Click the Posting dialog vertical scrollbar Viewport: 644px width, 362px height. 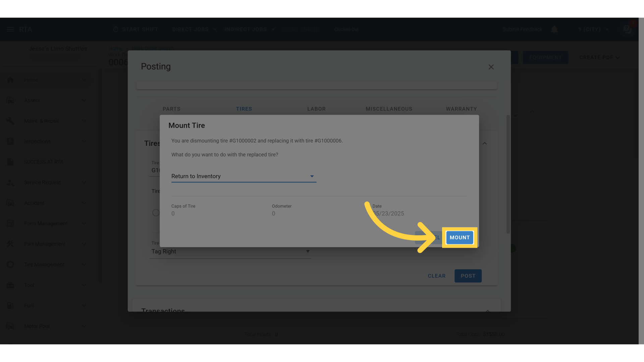tap(508, 174)
